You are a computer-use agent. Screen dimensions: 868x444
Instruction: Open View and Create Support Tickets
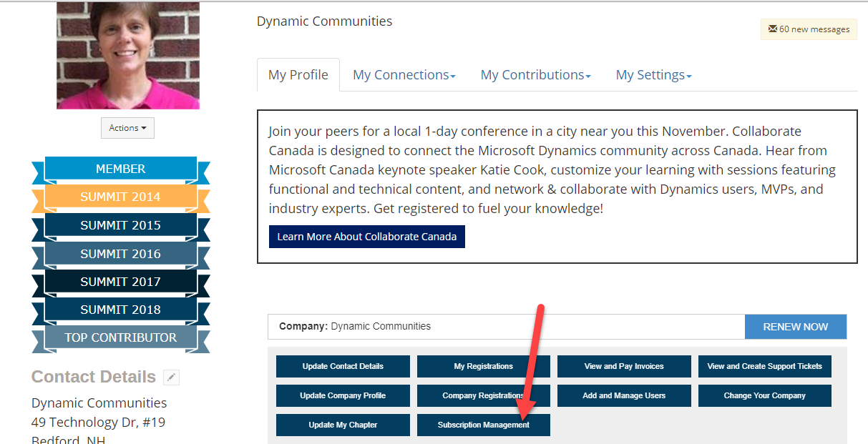coord(765,366)
